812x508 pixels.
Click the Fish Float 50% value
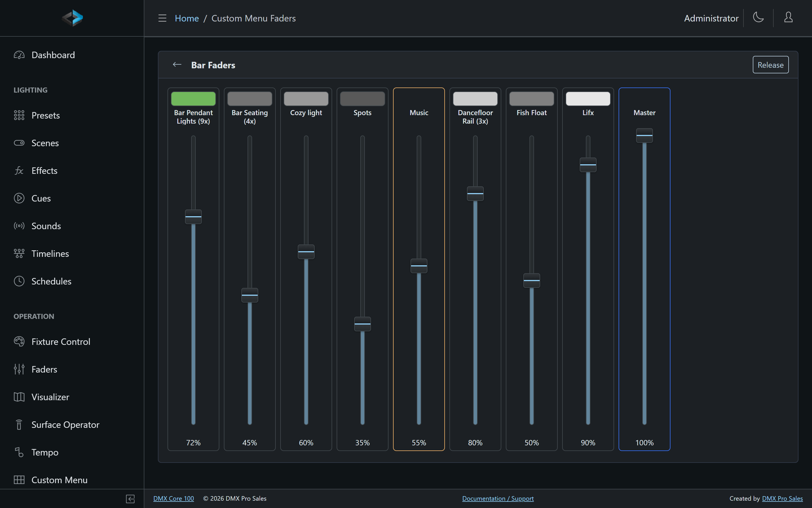[531, 443]
